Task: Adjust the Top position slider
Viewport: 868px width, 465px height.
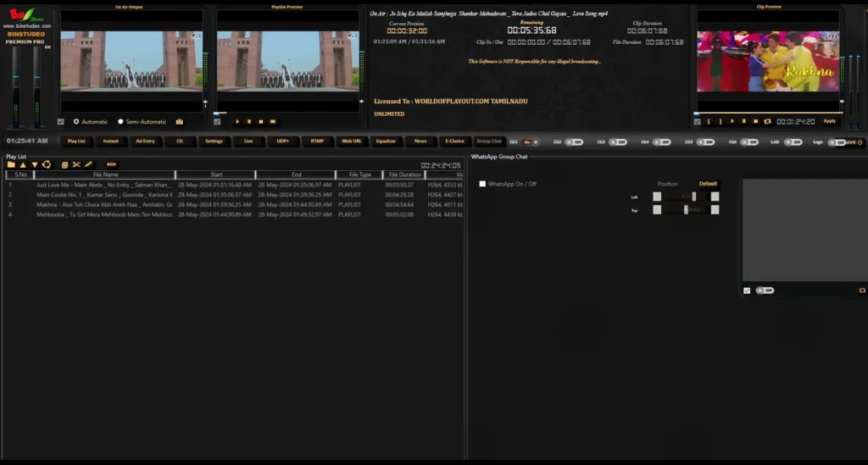Action: (686, 209)
